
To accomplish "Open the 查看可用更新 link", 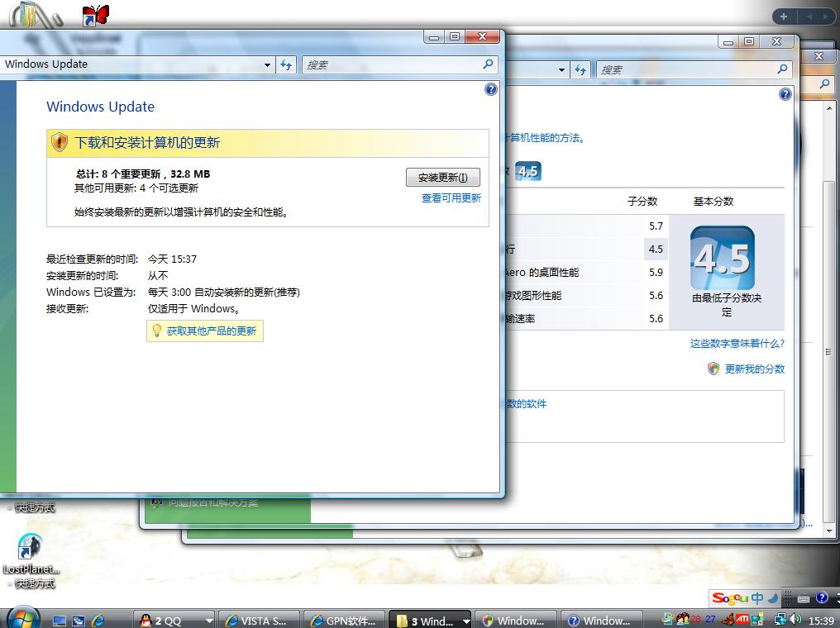I will point(451,198).
